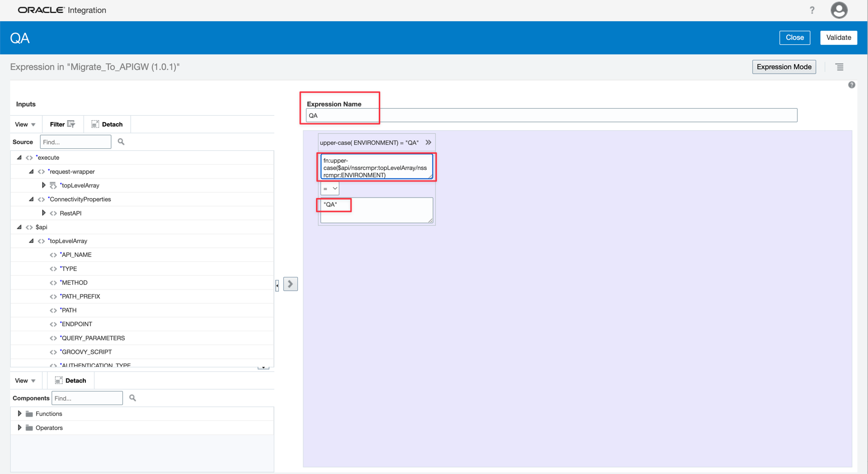
Task: Click inside the Expression Name input field
Action: click(502, 115)
